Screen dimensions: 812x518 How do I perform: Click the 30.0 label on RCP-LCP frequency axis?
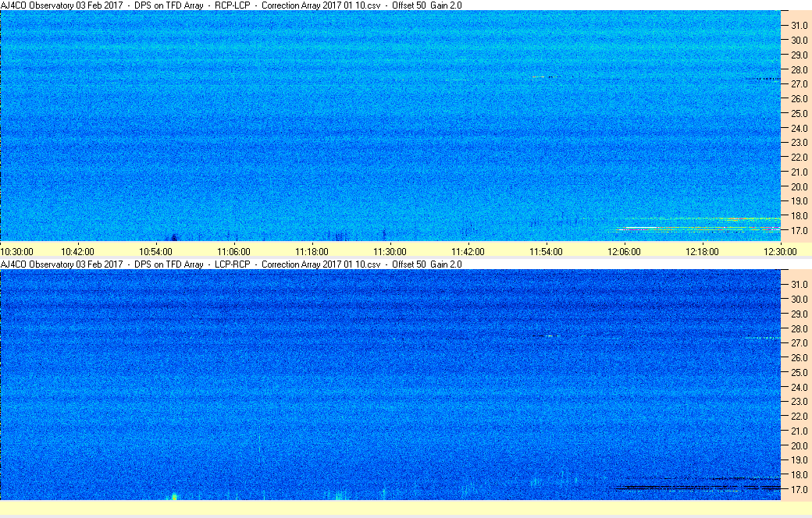pyautogui.click(x=799, y=41)
